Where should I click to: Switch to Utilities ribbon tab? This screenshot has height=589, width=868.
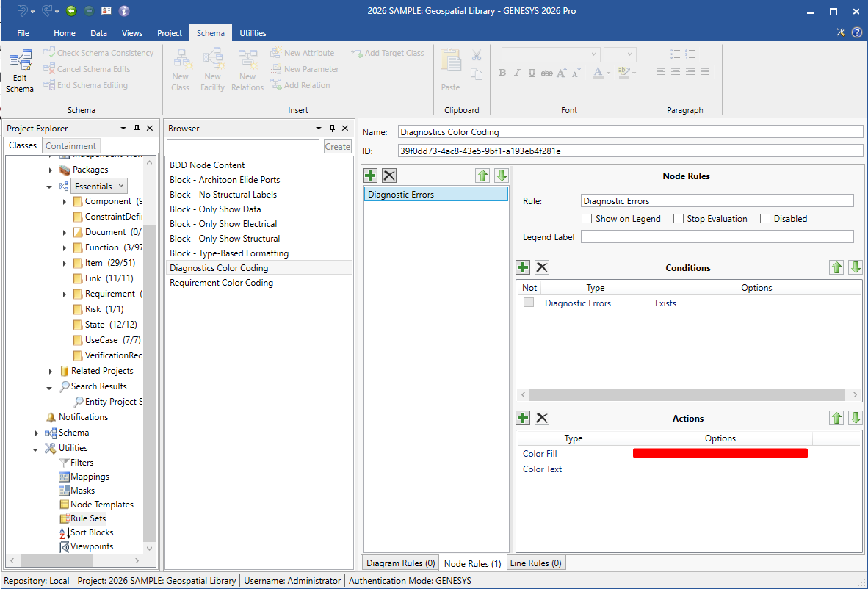click(253, 33)
